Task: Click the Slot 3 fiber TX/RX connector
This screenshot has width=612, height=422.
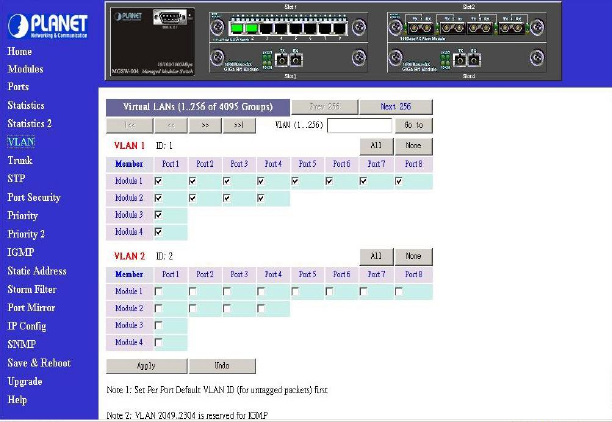Action: [x=288, y=60]
